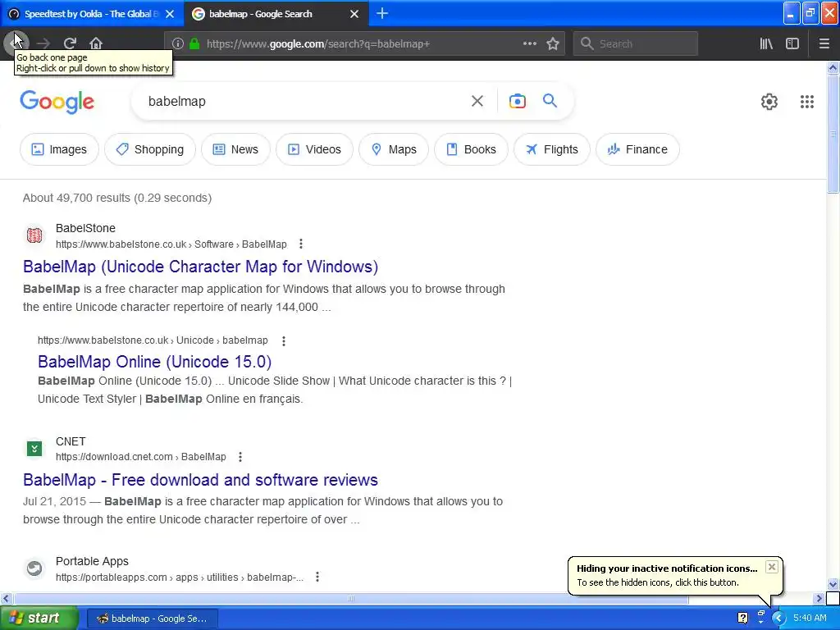The height and width of the screenshot is (630, 840).
Task: Toggle the Firefox sidebar view icon
Action: [x=792, y=43]
